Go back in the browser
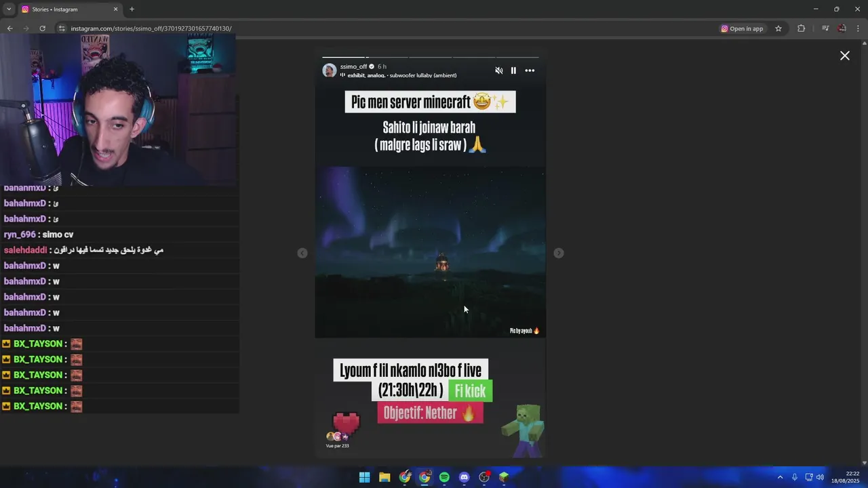The width and height of the screenshot is (868, 488). point(9,28)
